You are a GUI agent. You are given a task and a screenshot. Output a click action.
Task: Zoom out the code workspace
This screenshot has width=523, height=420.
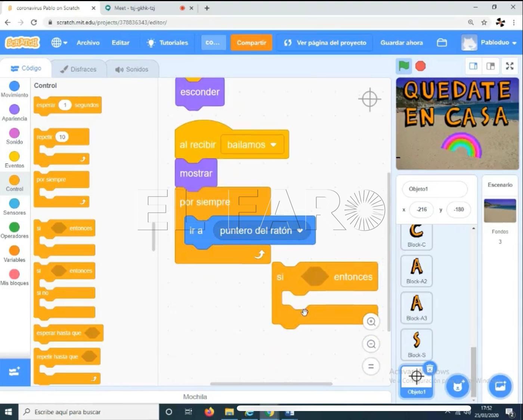(371, 344)
